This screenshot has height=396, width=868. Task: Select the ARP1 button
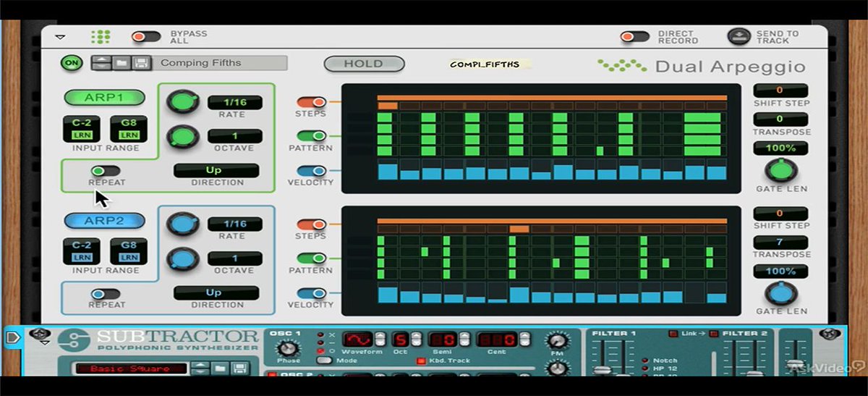pos(104,98)
